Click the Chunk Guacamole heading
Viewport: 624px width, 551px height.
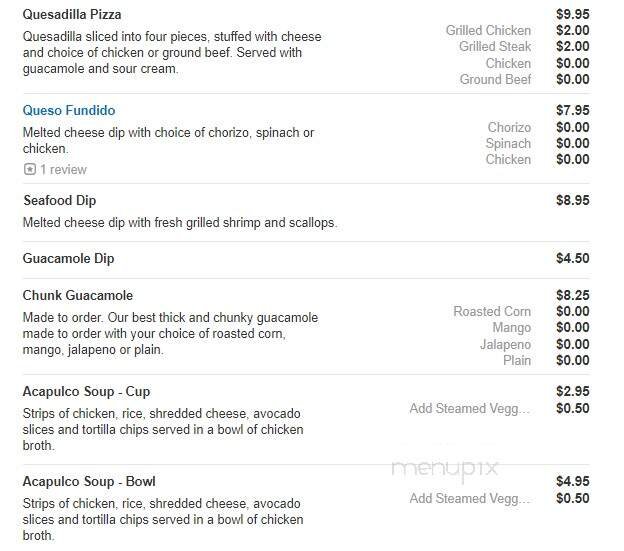(x=78, y=296)
